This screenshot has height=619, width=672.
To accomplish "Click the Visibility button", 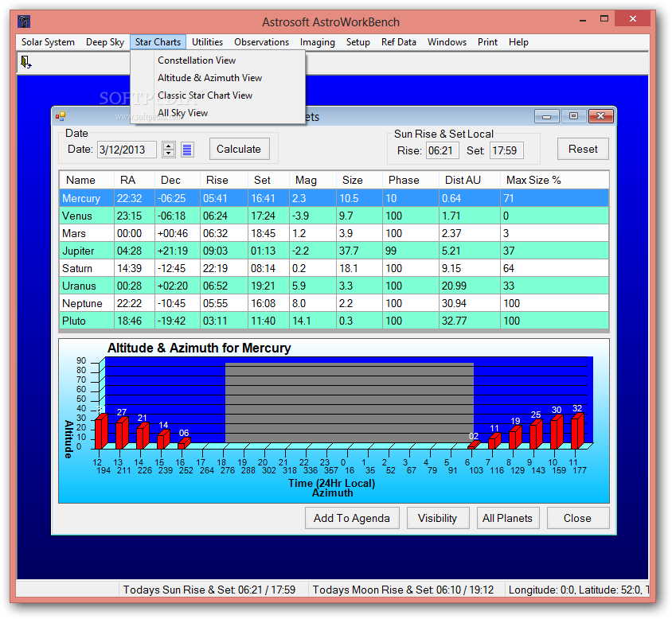I will (x=438, y=518).
